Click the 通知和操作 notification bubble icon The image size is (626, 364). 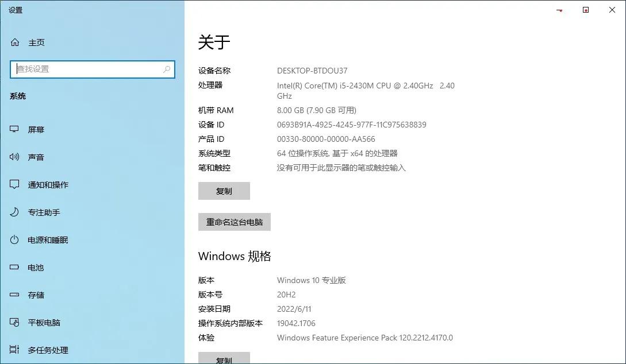pos(14,184)
